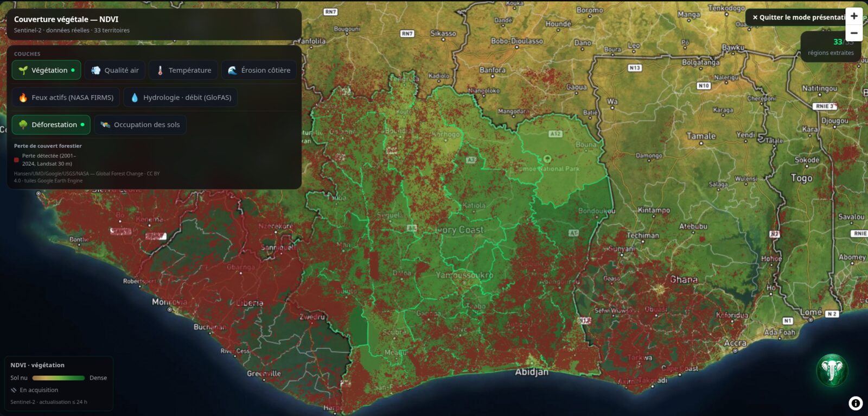
Task: Click the Banfora town label
Action: click(x=493, y=70)
